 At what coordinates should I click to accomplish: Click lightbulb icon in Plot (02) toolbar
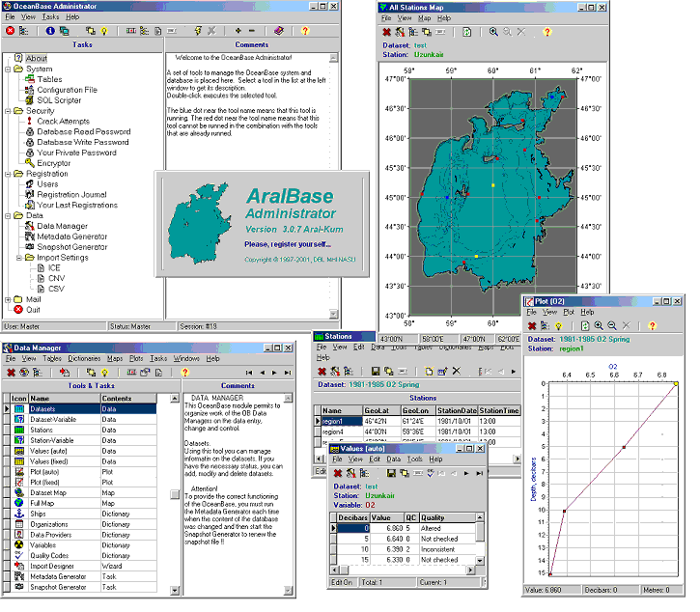(x=558, y=326)
